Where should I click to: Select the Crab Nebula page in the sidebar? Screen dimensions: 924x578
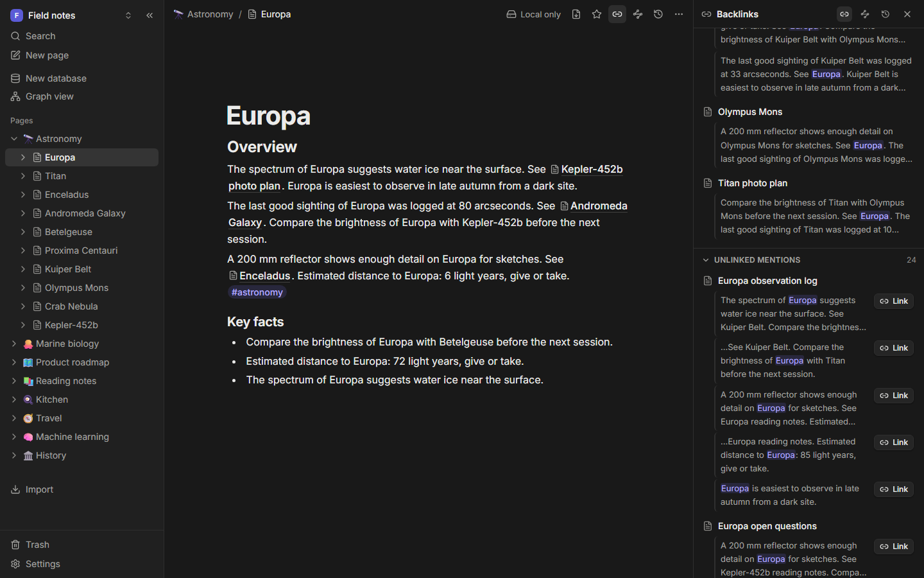tap(81, 306)
